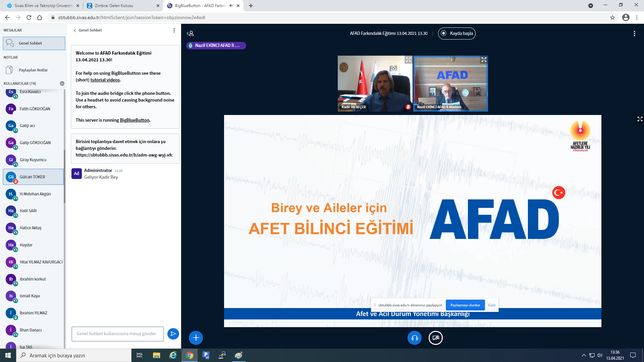This screenshot has width=644, height=362.
Task: Hide the screen sharing notification bar
Action: (492, 305)
